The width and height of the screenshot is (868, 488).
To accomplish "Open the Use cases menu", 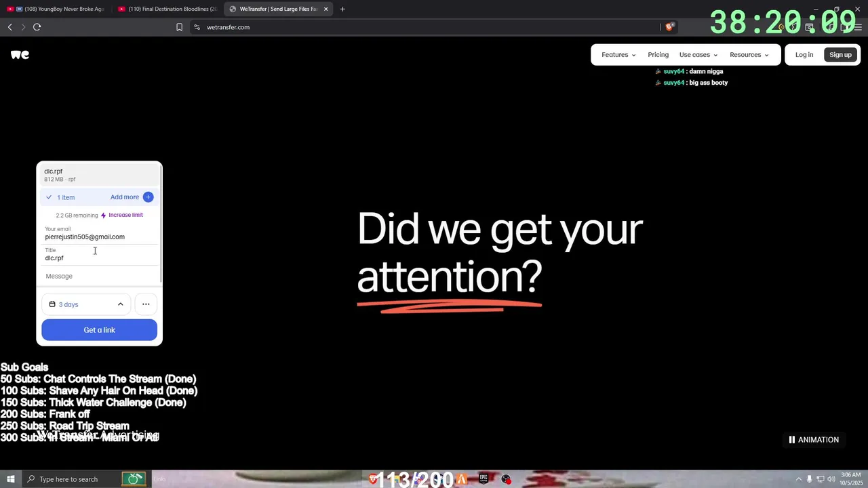I will (x=698, y=55).
